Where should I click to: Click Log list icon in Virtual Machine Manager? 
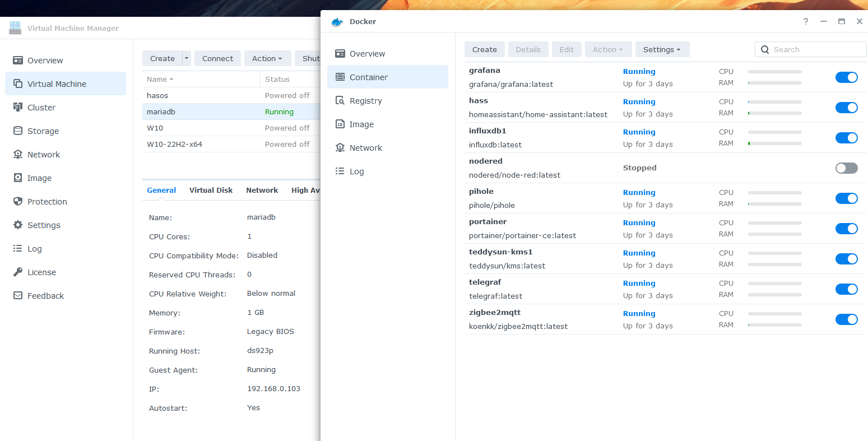pos(18,248)
